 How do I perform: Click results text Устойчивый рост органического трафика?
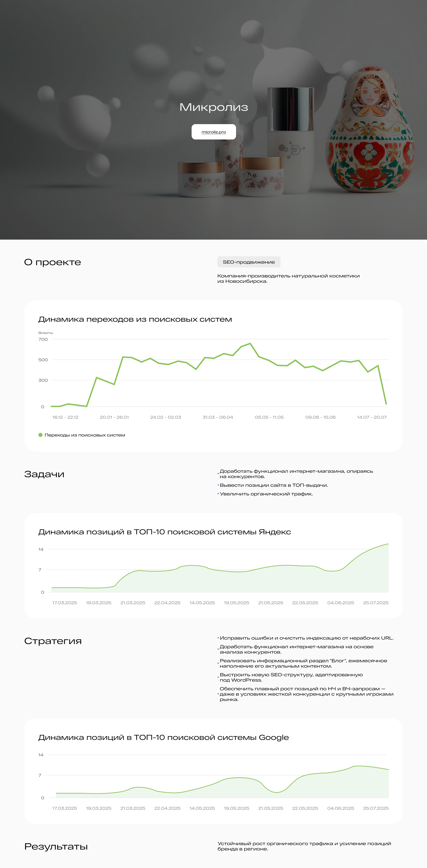(x=304, y=846)
